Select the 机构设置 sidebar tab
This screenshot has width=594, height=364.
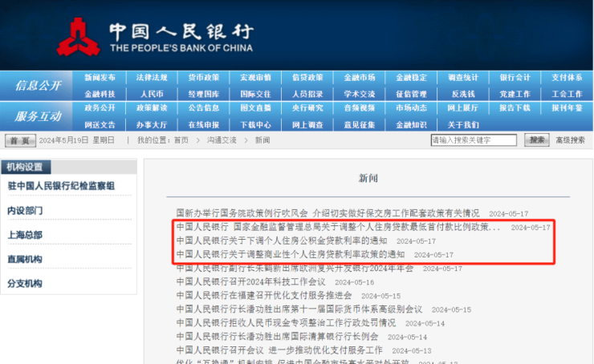(26, 167)
